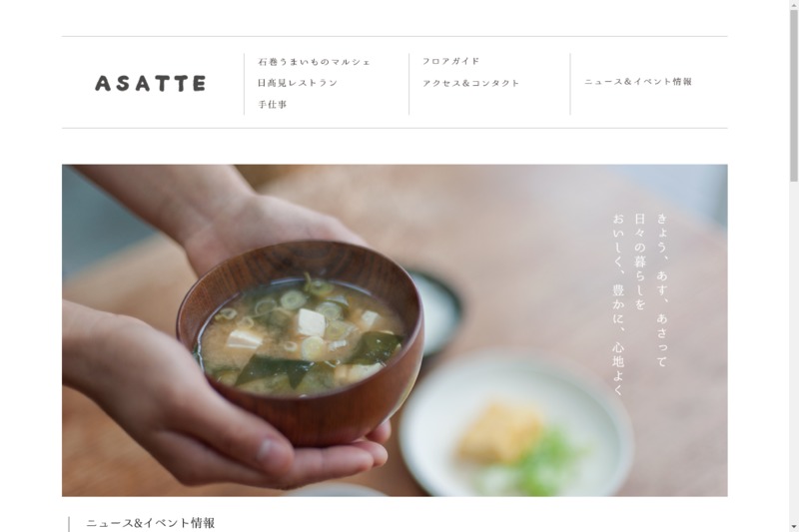Click the scrollbar up arrow
Image resolution: width=799 pixels, height=532 pixels.
[x=794, y=5]
